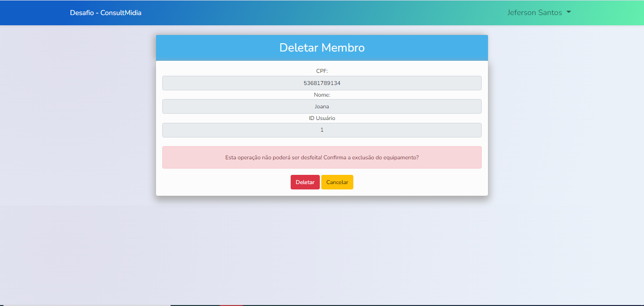
Task: Open the Desafio - ConsultMidia home link
Action: (x=106, y=13)
